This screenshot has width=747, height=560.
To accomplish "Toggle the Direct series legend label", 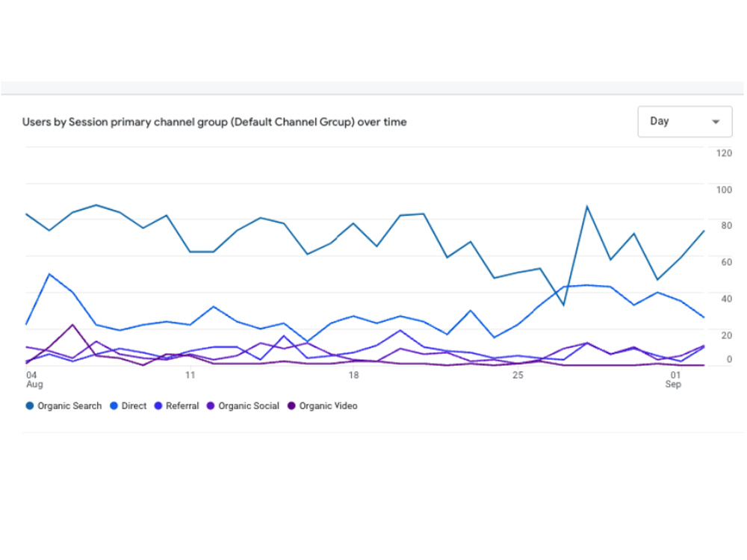I will (134, 405).
